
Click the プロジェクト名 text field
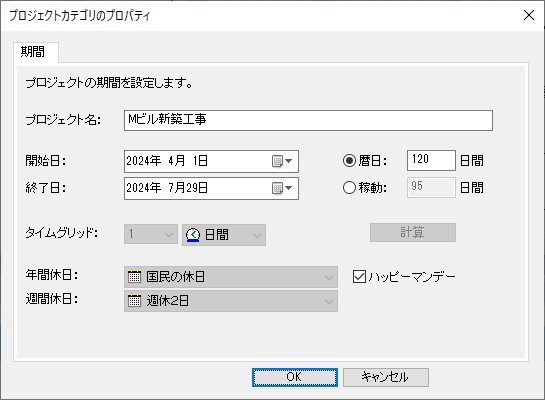[308, 120]
